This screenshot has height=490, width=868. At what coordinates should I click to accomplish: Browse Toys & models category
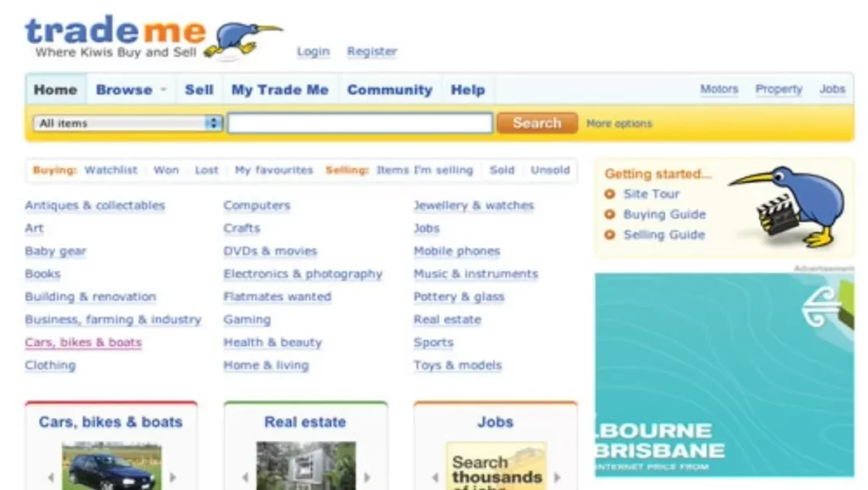pos(458,365)
